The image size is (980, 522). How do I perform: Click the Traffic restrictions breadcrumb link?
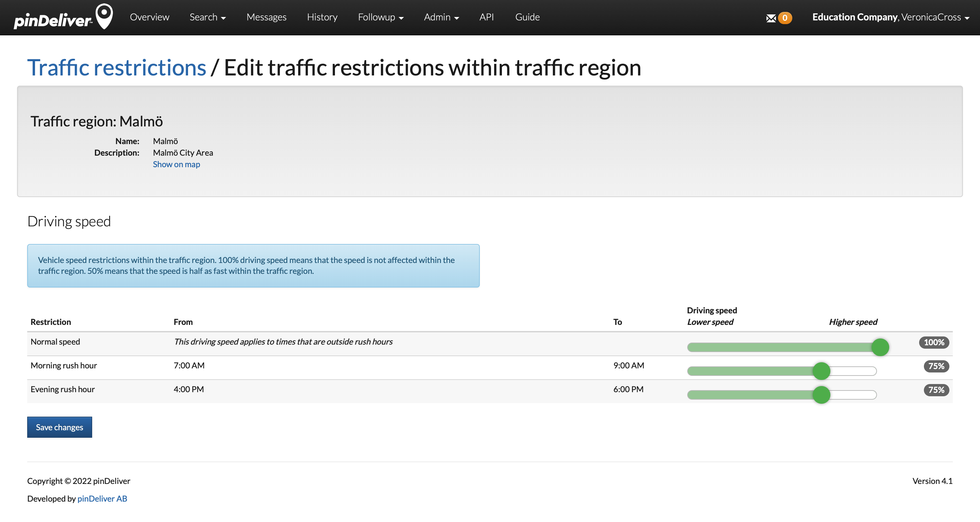pos(117,67)
